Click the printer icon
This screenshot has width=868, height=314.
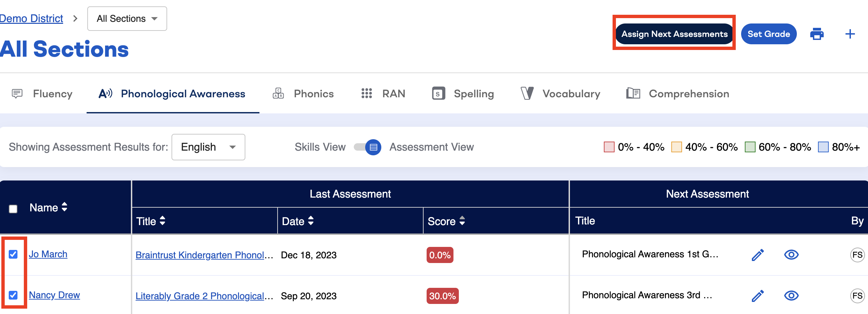[817, 34]
